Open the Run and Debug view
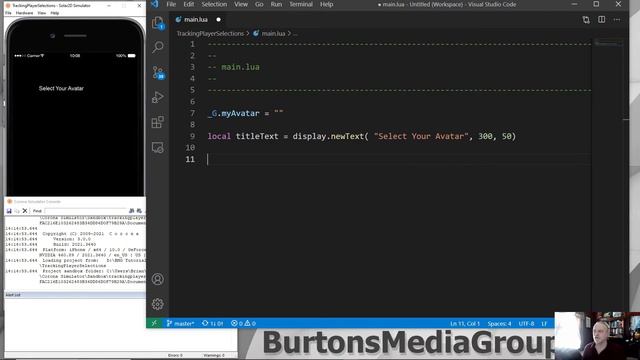The width and height of the screenshot is (640, 360). pyautogui.click(x=158, y=97)
